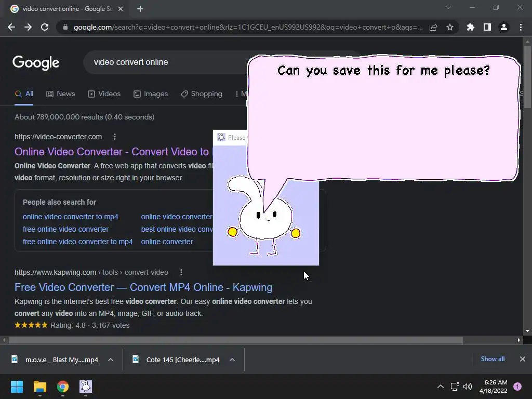Click the network tray icon
This screenshot has width=532, height=399.
(455, 387)
